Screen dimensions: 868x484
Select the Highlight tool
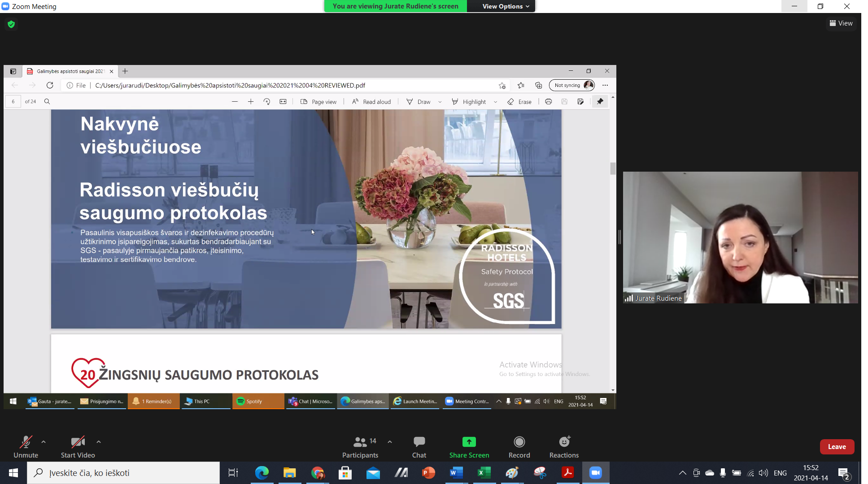469,102
